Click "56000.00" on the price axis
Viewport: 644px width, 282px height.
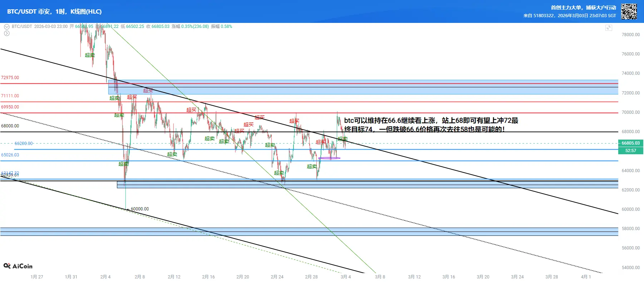click(x=631, y=248)
